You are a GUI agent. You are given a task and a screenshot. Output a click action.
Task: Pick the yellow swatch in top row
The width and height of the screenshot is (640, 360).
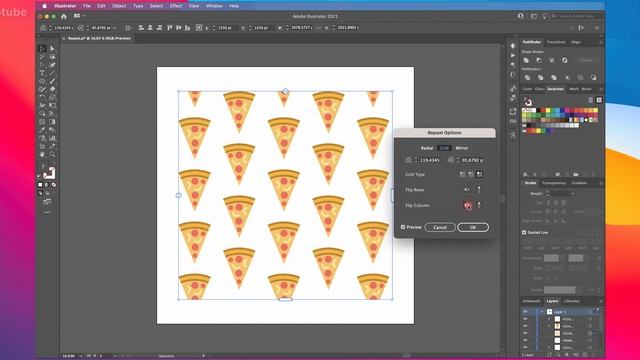(548, 110)
